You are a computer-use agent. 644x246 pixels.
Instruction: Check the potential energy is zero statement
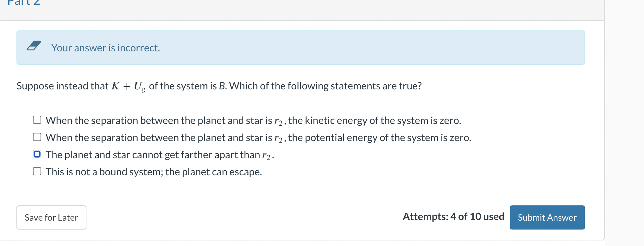(37, 137)
